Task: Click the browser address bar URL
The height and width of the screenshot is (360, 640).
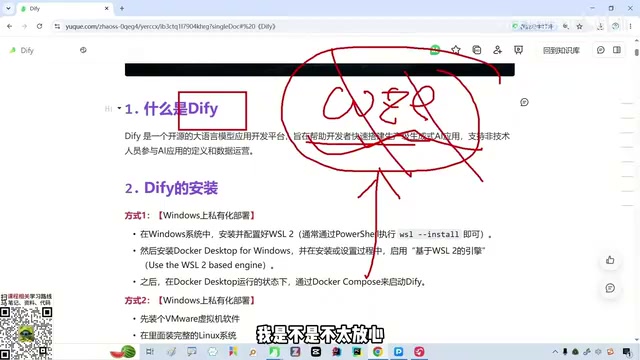Action: point(170,26)
